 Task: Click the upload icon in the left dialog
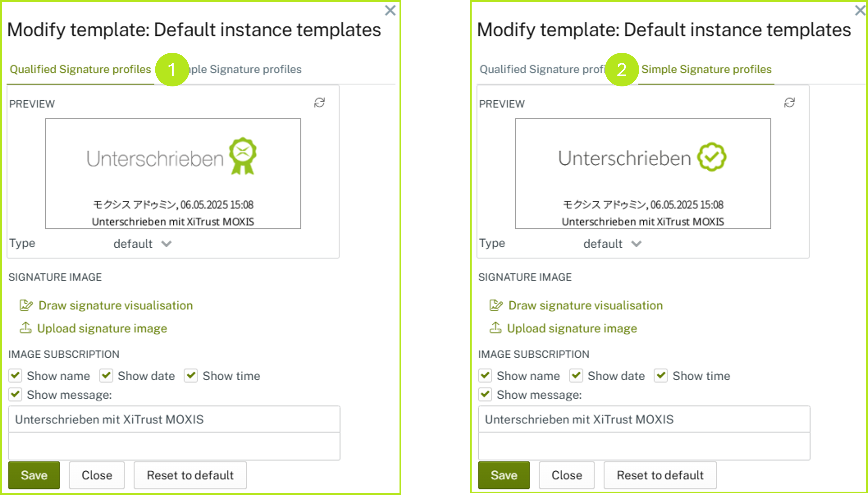coord(26,328)
